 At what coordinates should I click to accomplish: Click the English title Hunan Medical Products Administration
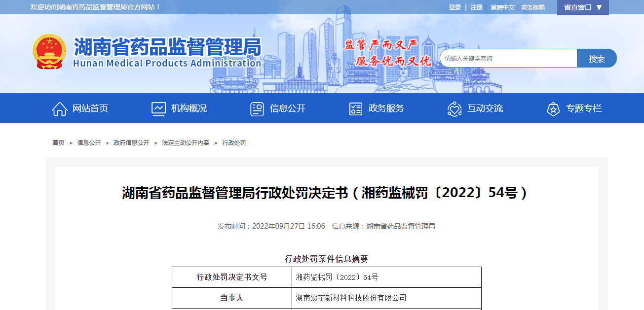click(167, 63)
